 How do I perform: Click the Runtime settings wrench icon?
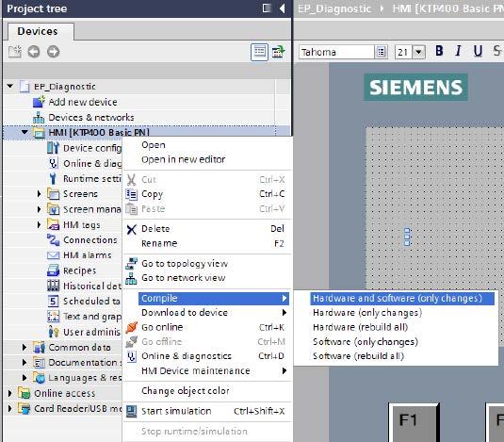click(x=53, y=179)
